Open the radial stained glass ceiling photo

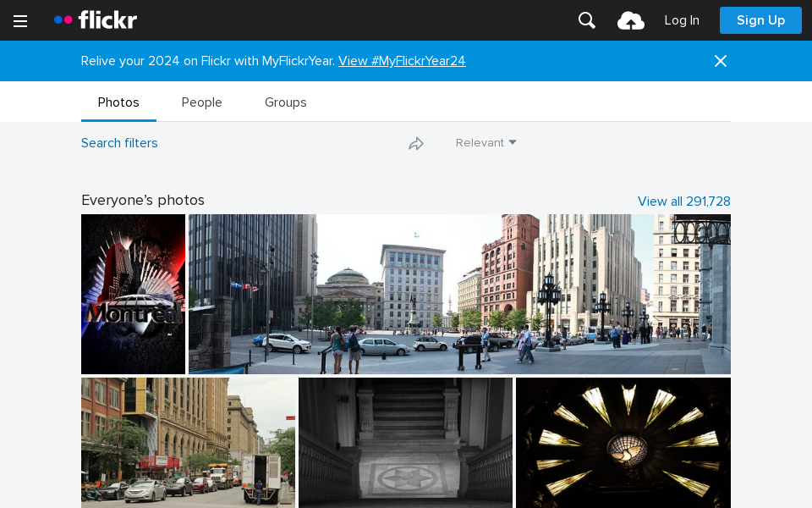[x=623, y=442]
